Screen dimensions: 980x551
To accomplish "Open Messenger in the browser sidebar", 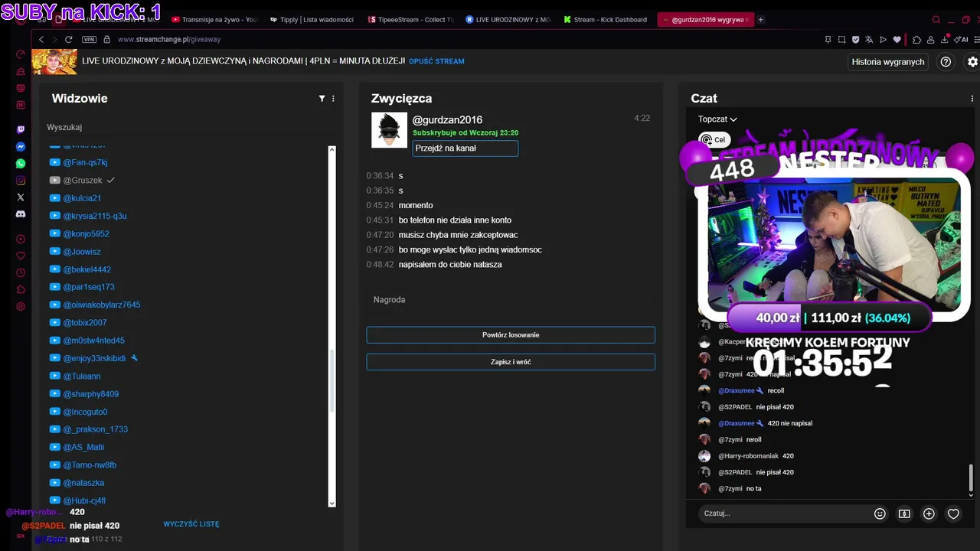I will (21, 147).
